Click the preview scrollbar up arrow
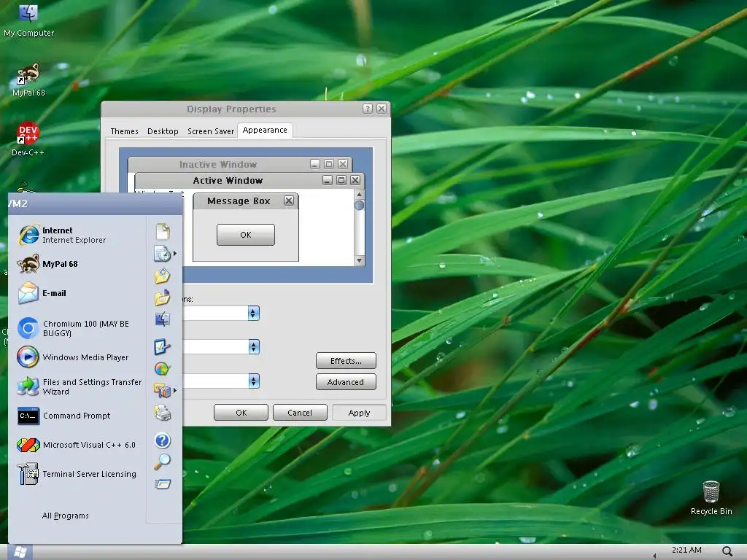Screen dimensions: 747x560 pos(359,194)
